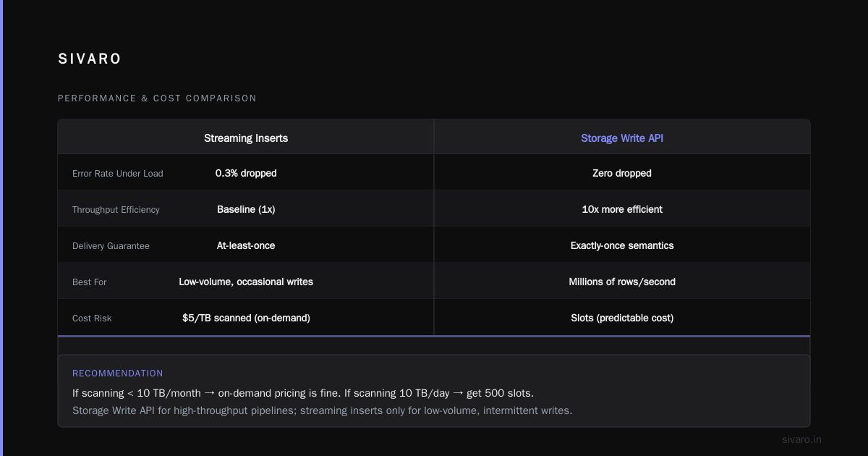Click the Delivery Guarantee row label
This screenshot has height=456, width=868.
pyautogui.click(x=111, y=246)
